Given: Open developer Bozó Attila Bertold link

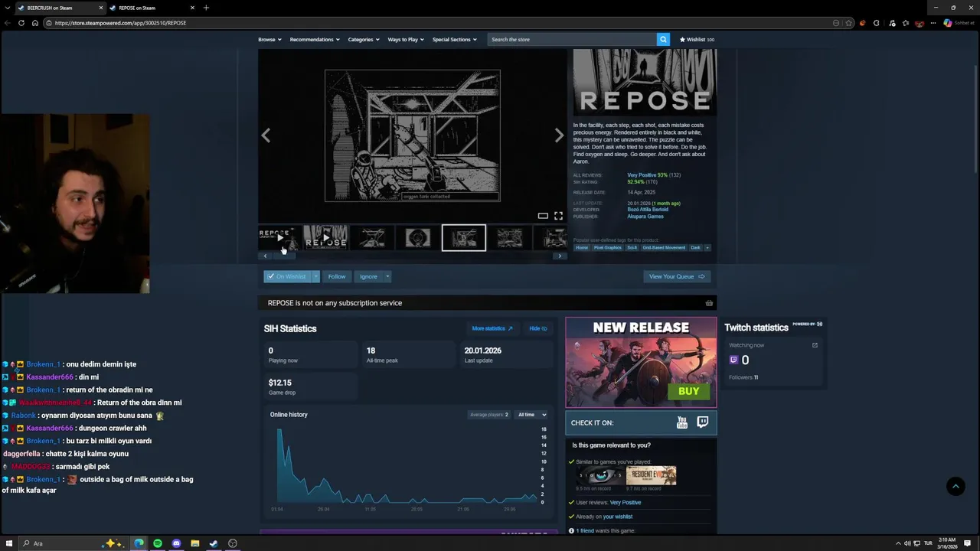Looking at the screenshot, I should (648, 210).
